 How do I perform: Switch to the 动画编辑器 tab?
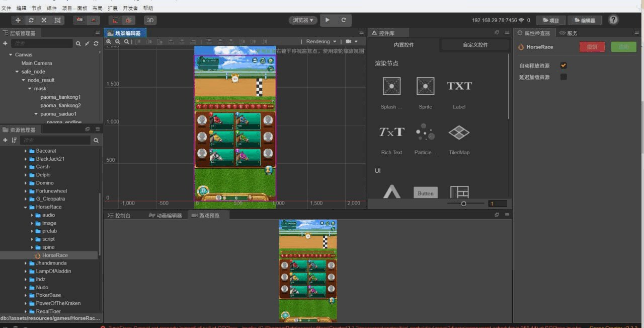(166, 215)
